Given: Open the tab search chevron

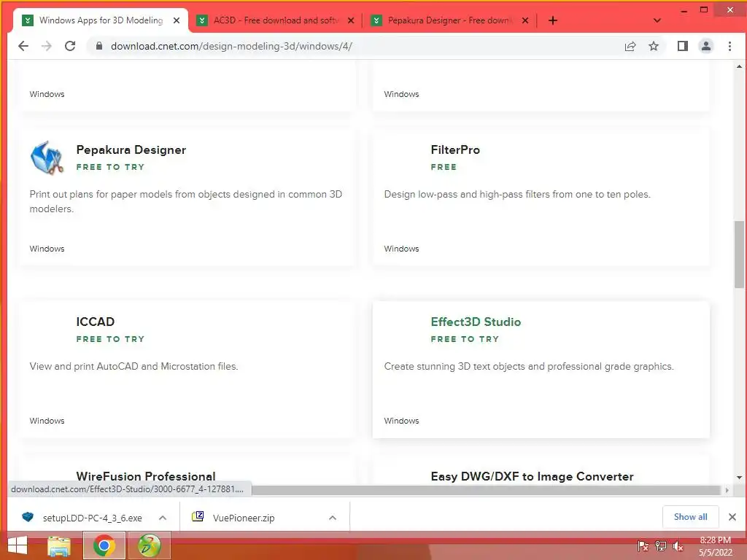Looking at the screenshot, I should [657, 20].
